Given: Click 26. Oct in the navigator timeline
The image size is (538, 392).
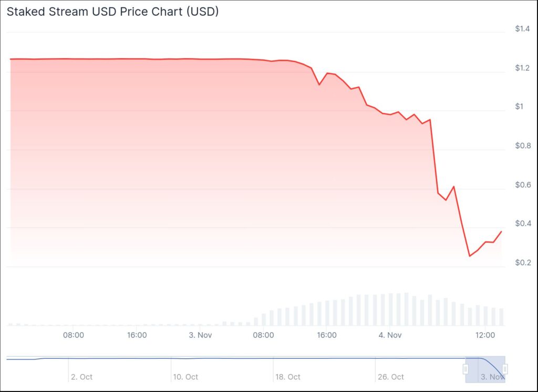Looking at the screenshot, I should coord(390,377).
